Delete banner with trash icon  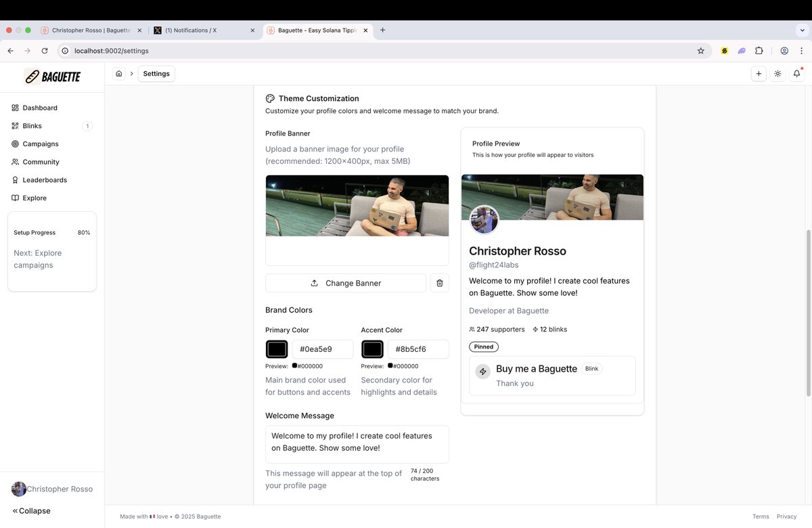click(x=440, y=283)
